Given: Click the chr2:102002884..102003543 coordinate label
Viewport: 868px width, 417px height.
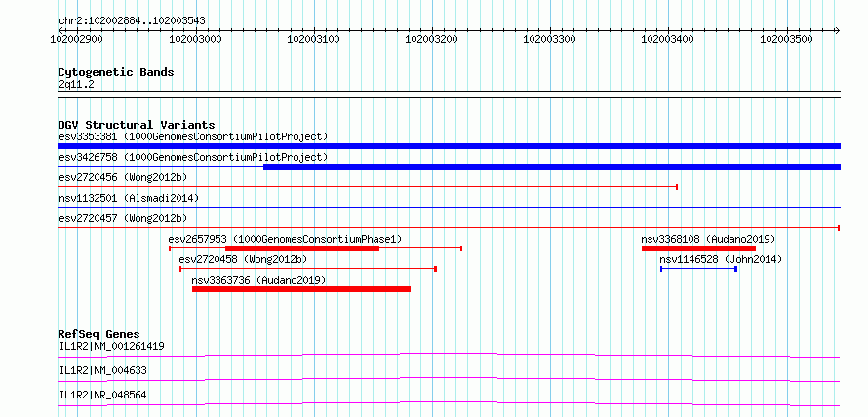Looking at the screenshot, I should pos(132,20).
